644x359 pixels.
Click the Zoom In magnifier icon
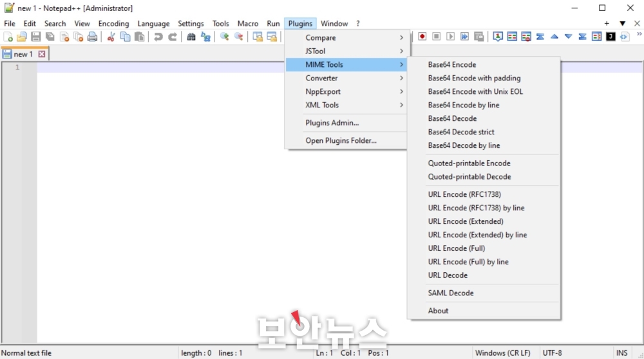(224, 37)
